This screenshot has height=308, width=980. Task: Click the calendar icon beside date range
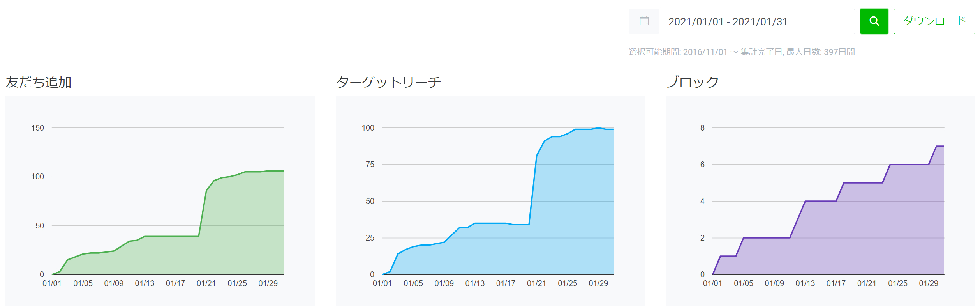644,21
